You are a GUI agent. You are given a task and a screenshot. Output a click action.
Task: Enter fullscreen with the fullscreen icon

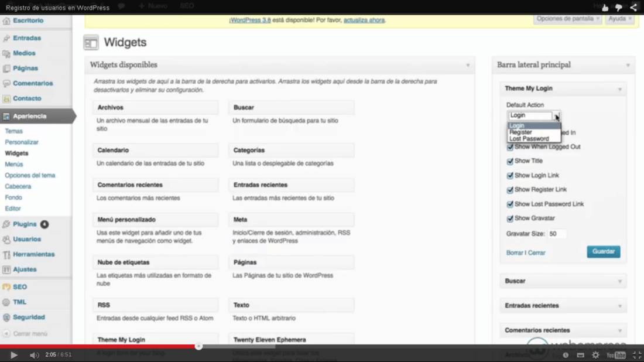637,355
